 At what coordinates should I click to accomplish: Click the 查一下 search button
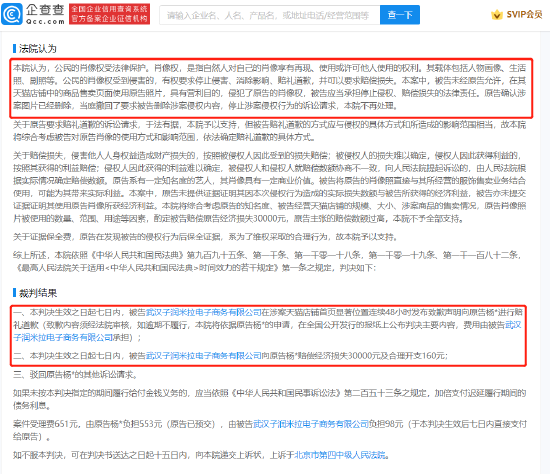click(x=400, y=15)
